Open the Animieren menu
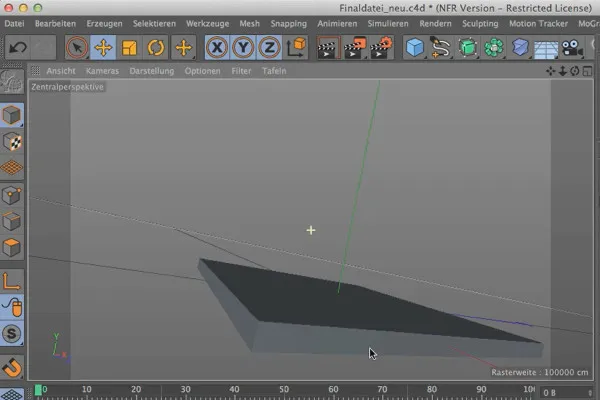The image size is (600, 400). click(337, 24)
